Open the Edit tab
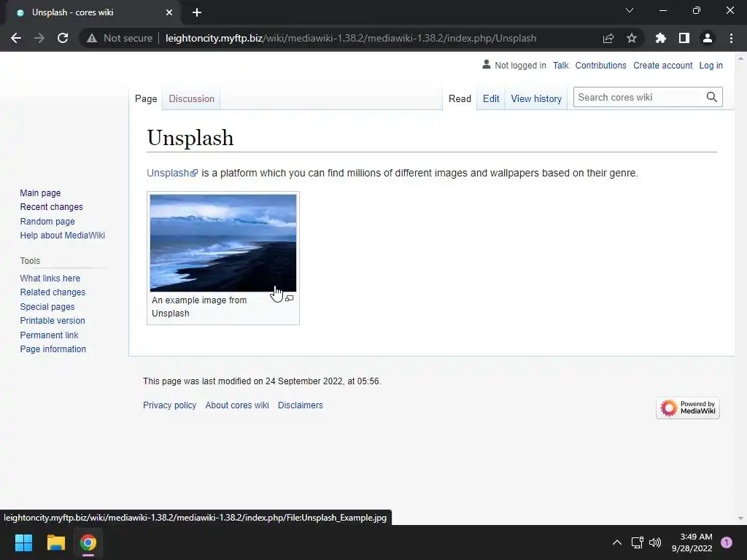 [x=491, y=98]
